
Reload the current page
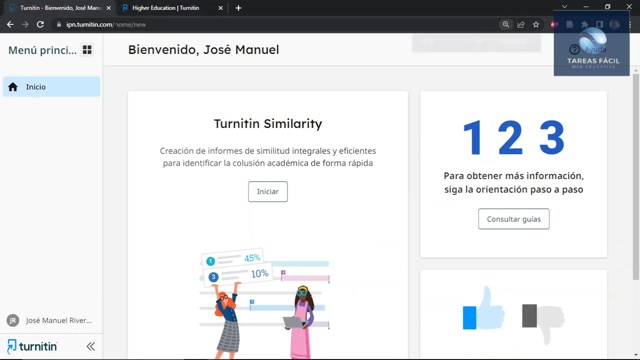(40, 24)
